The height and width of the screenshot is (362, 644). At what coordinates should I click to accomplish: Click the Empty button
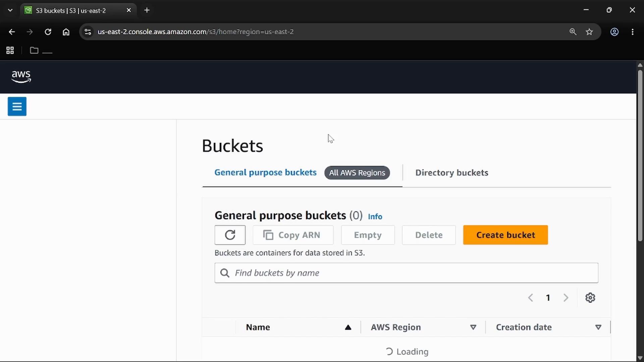[368, 235]
